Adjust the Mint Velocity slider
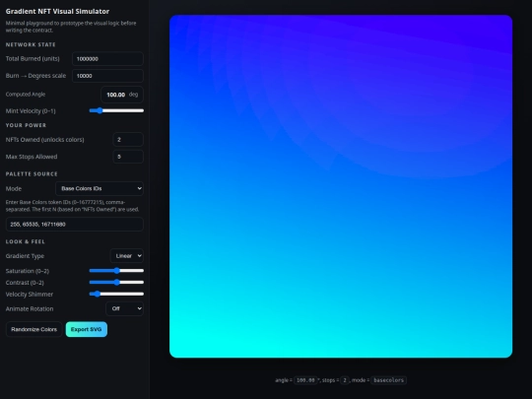 click(116, 110)
